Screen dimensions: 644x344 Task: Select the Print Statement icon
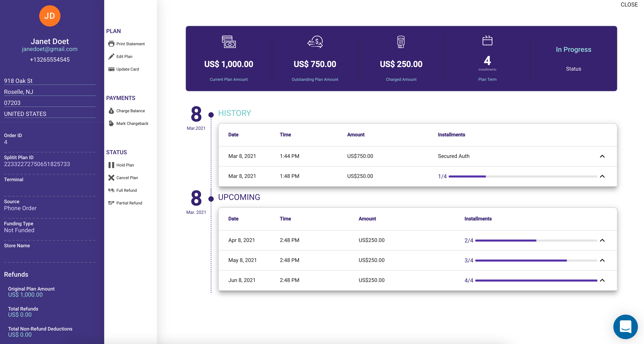(112, 43)
